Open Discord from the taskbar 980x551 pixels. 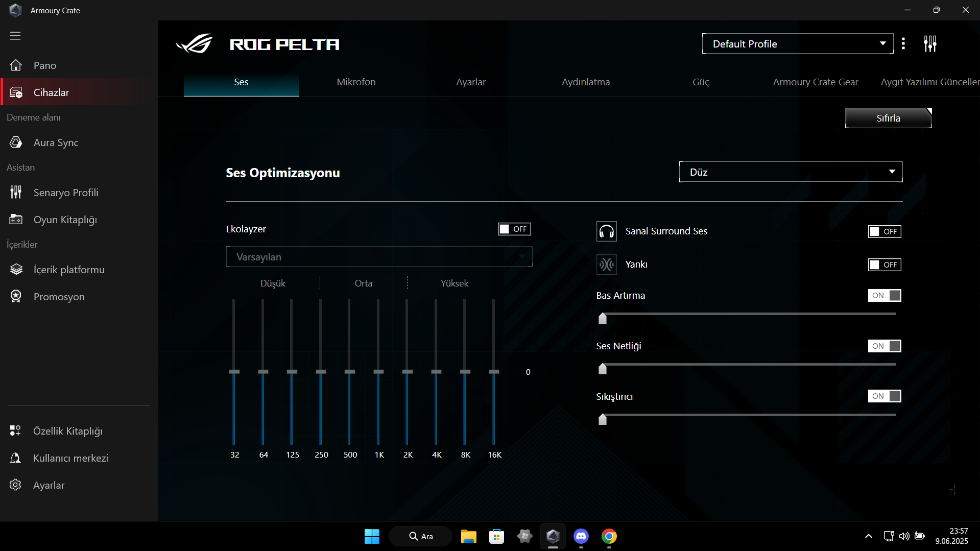[x=581, y=537]
